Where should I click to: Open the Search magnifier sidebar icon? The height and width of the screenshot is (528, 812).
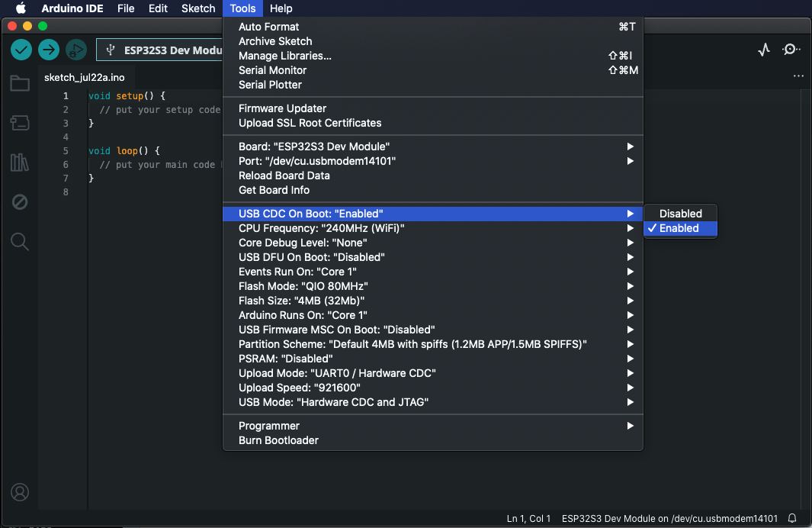pos(20,241)
